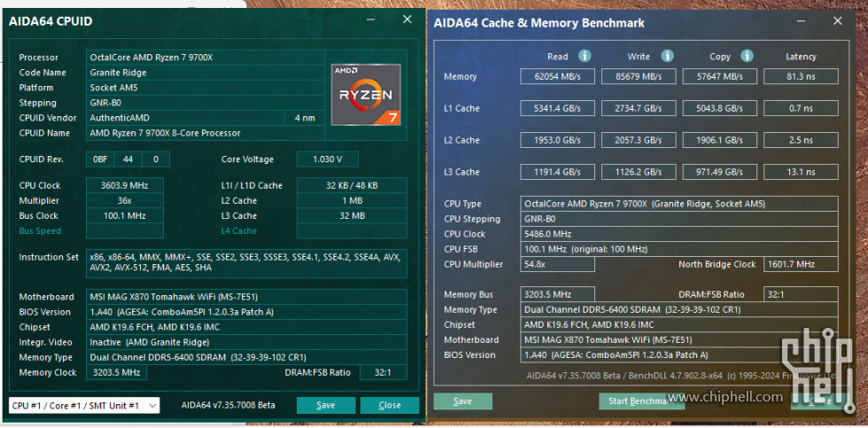This screenshot has width=868, height=428.
Task: Click L2 Cache Copy 1906.1 GB/s
Action: 719,140
